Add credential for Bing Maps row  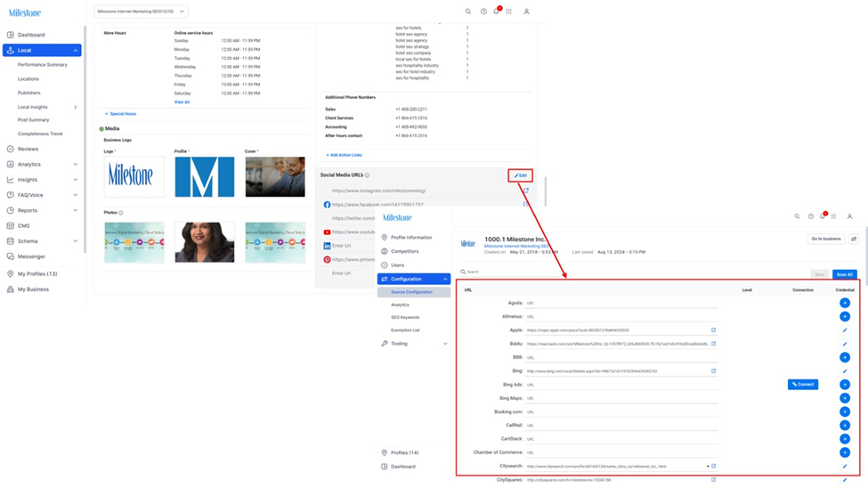[x=845, y=398]
